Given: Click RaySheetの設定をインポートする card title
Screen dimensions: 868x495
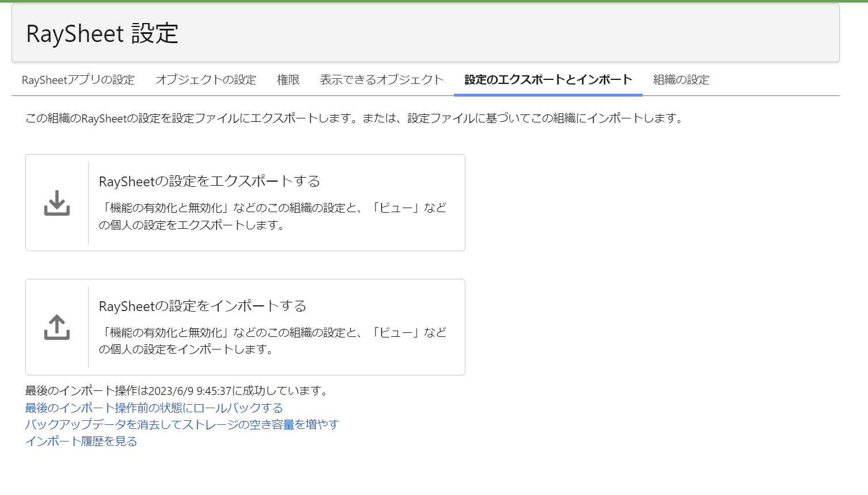Looking at the screenshot, I should point(202,306).
